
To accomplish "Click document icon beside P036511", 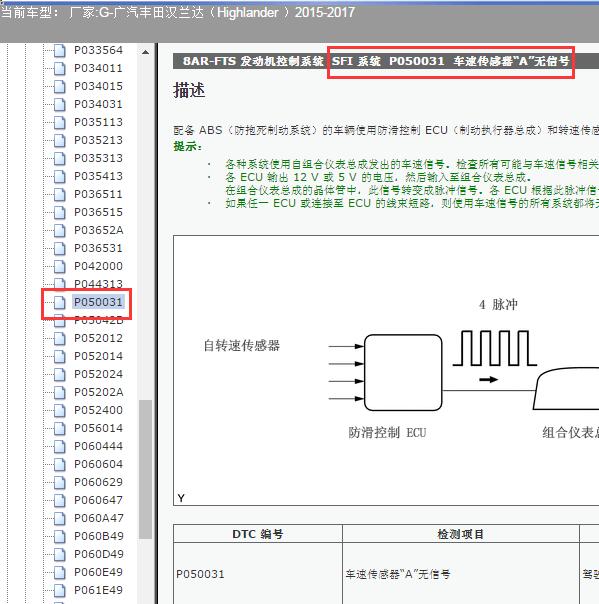I will [x=60, y=195].
